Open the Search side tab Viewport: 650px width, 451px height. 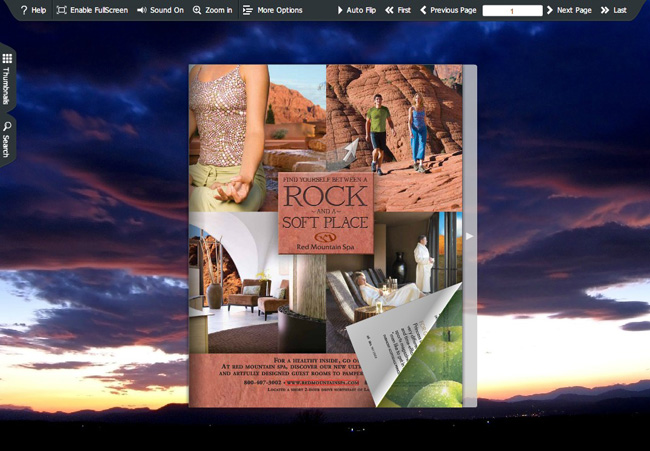click(7, 140)
